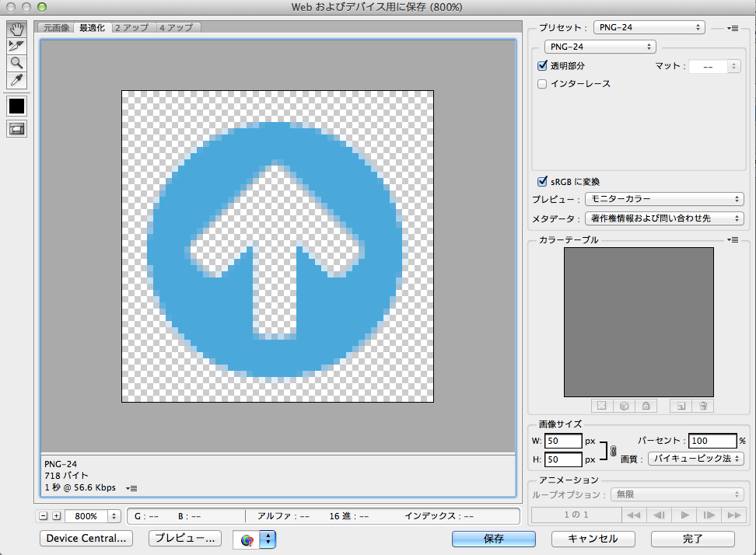The image size is (756, 555).
Task: Click the 保存 button
Action: coord(493,539)
